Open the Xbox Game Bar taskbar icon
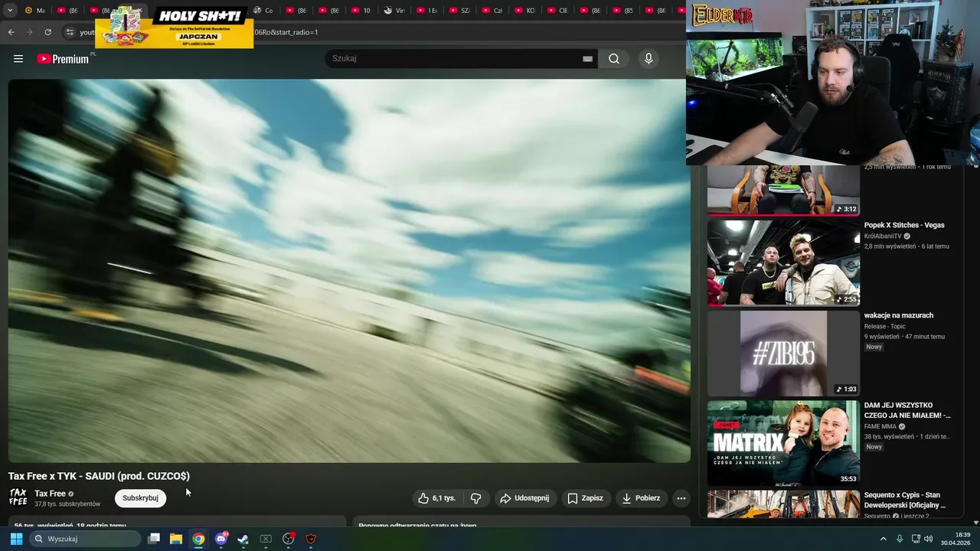This screenshot has height=551, width=980. click(x=266, y=539)
